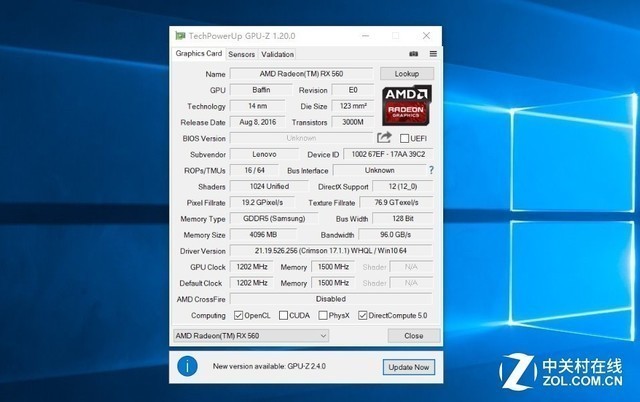Open the AMD Radeon RX 560 GPU dropdown
The image size is (640, 402).
point(251,335)
